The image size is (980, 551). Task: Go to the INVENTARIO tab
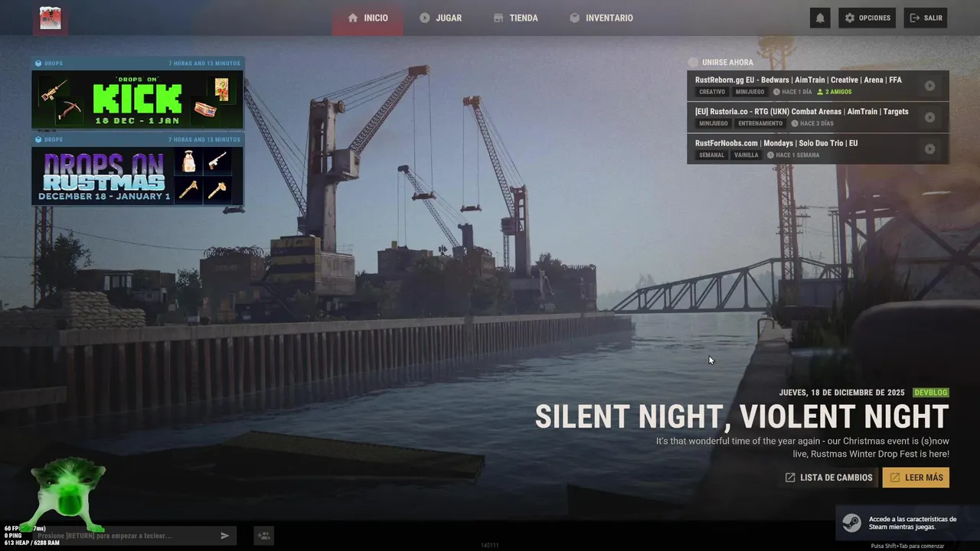601,18
